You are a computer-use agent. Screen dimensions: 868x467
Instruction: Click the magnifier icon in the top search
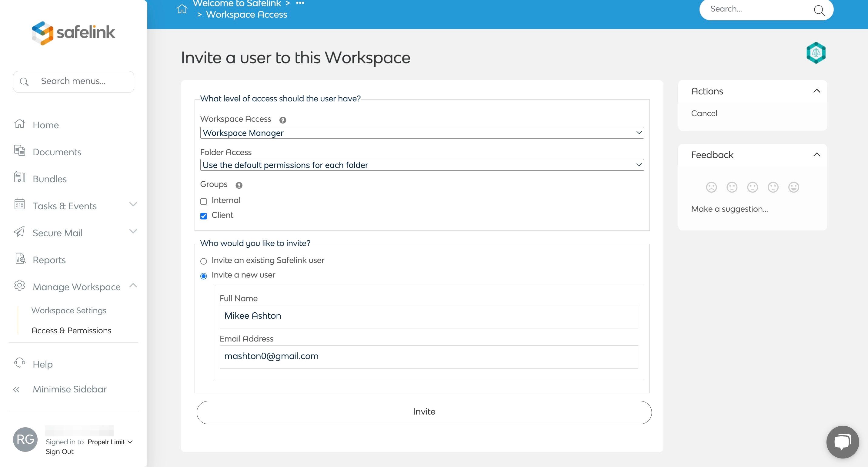[x=819, y=10]
